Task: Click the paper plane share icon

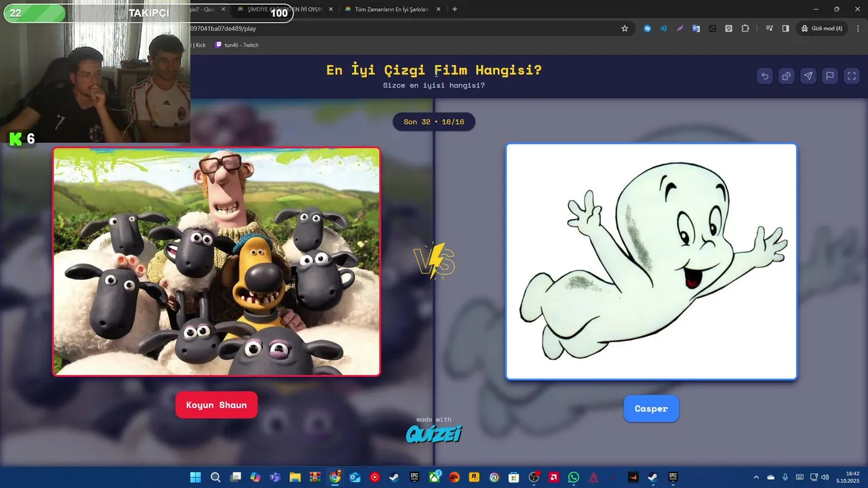Action: point(808,76)
